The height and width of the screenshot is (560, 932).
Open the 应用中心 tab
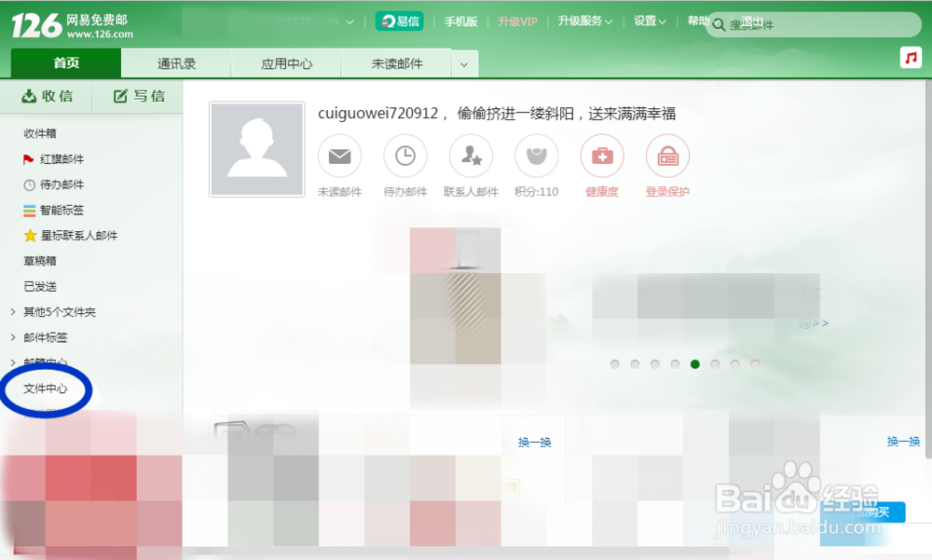pyautogui.click(x=284, y=62)
